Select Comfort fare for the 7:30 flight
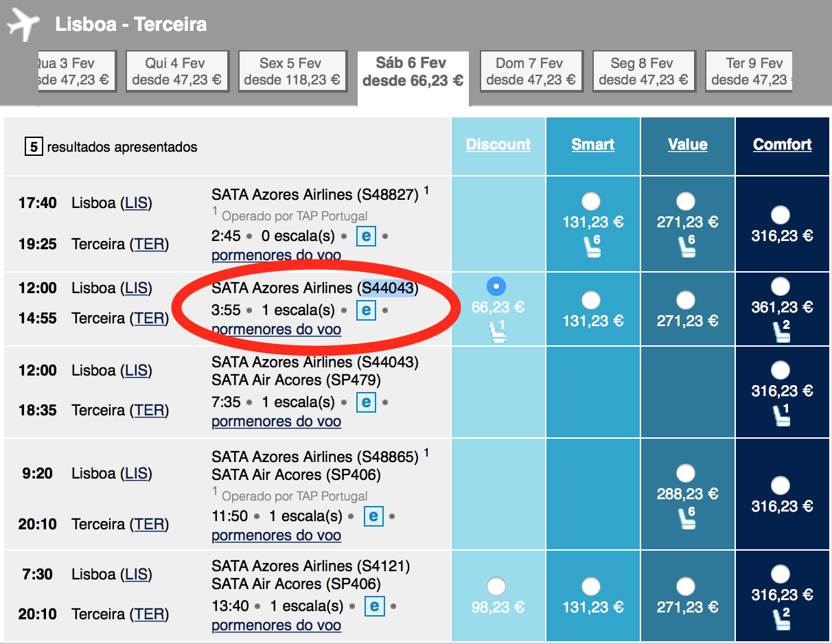Image resolution: width=832 pixels, height=644 pixels. (x=781, y=574)
